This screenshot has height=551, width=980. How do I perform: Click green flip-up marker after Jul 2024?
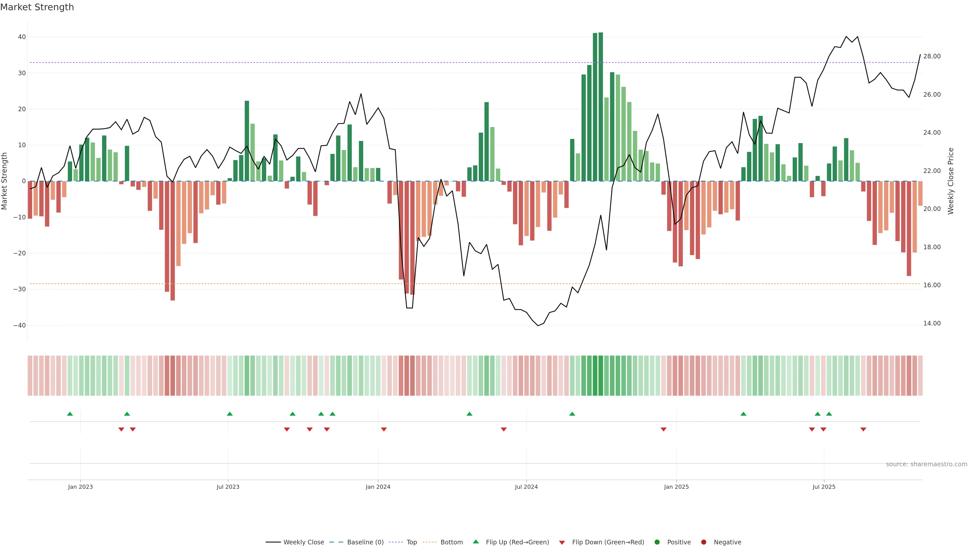pyautogui.click(x=572, y=414)
